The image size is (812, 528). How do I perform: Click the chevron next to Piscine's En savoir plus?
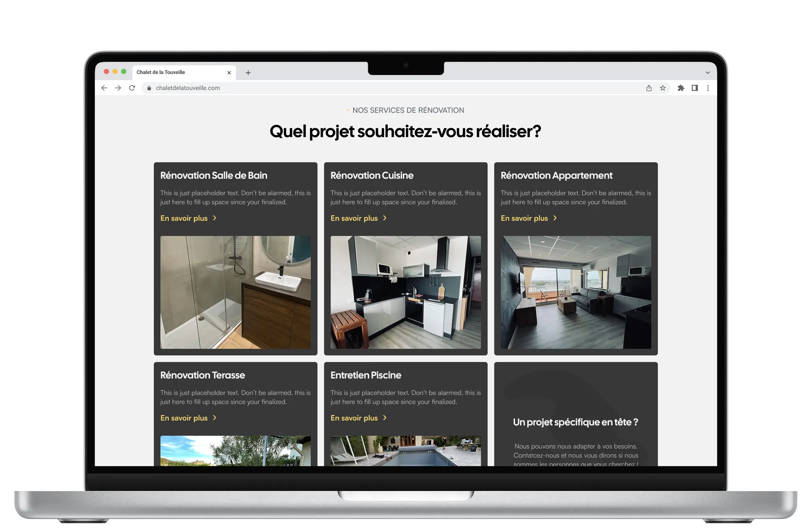coord(385,418)
